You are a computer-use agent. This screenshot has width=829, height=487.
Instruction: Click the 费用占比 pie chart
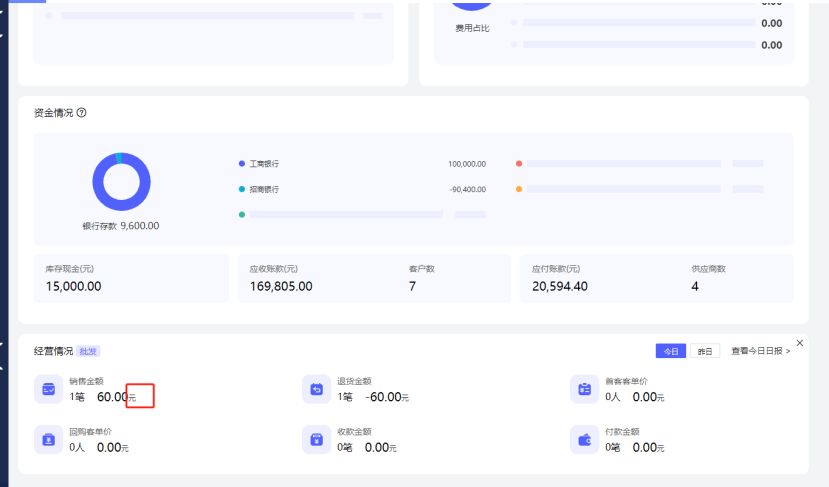472,8
